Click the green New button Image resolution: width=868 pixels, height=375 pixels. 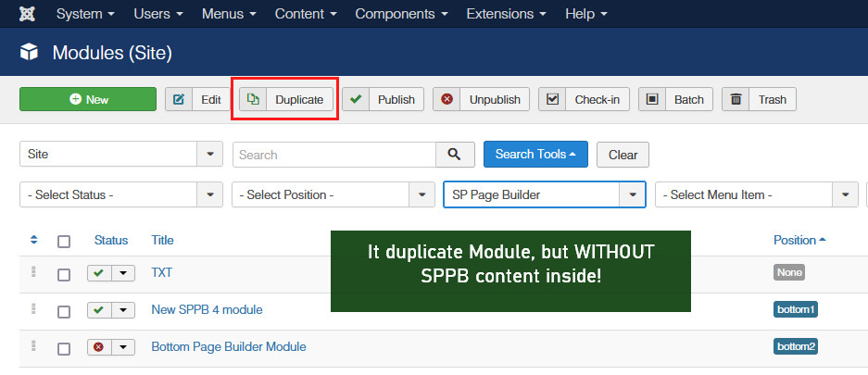coord(88,100)
